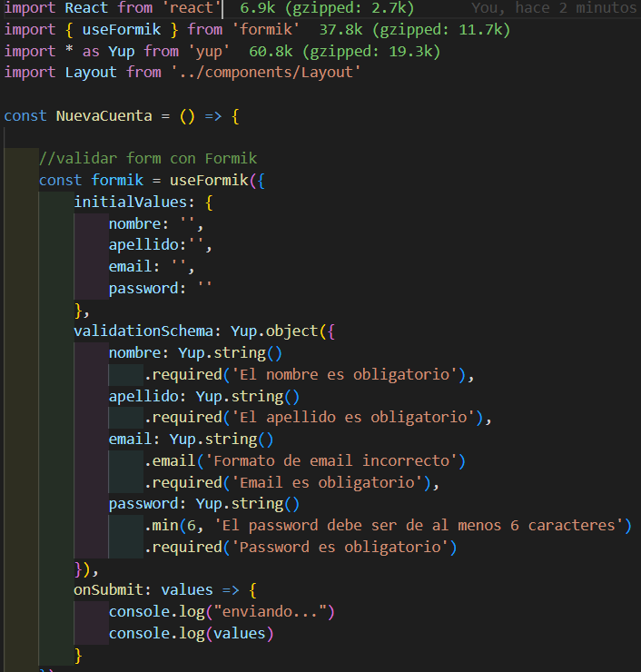The image size is (641, 672).
Task: Click the useFormik( function call
Action: 213,180
